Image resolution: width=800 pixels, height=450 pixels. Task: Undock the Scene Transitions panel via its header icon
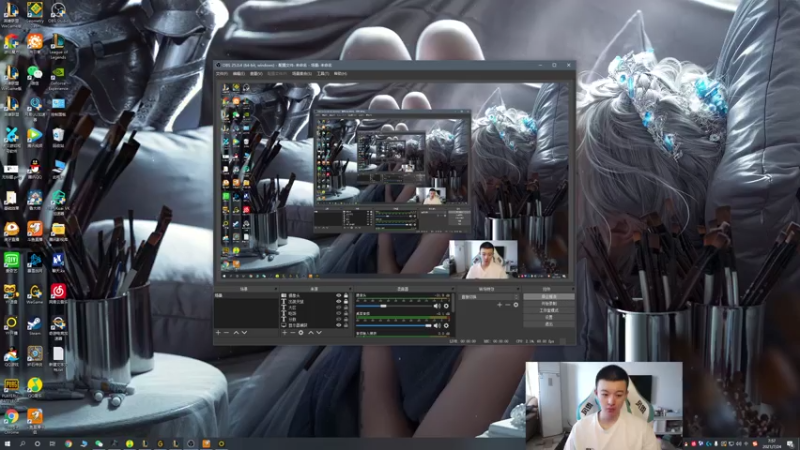click(x=518, y=289)
